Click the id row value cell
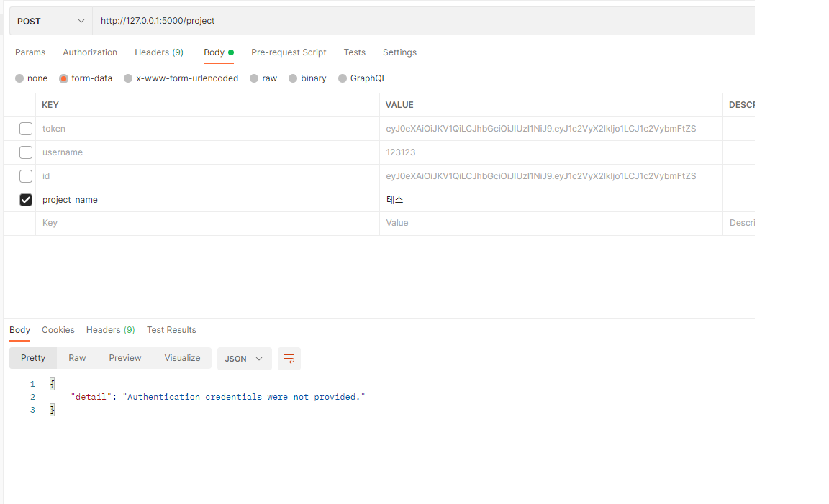 tap(551, 176)
